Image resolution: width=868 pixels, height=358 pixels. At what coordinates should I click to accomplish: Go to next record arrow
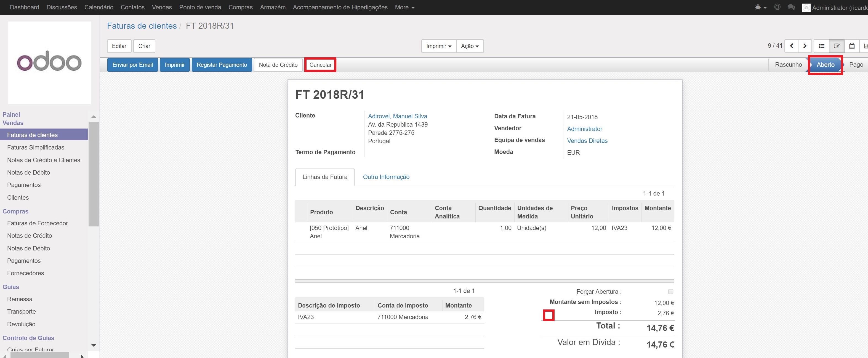point(805,46)
